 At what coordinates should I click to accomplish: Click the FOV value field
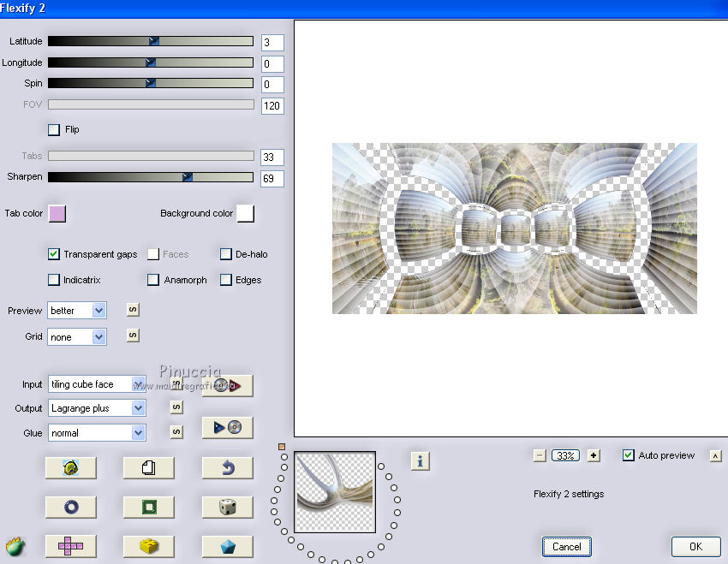pyautogui.click(x=272, y=106)
